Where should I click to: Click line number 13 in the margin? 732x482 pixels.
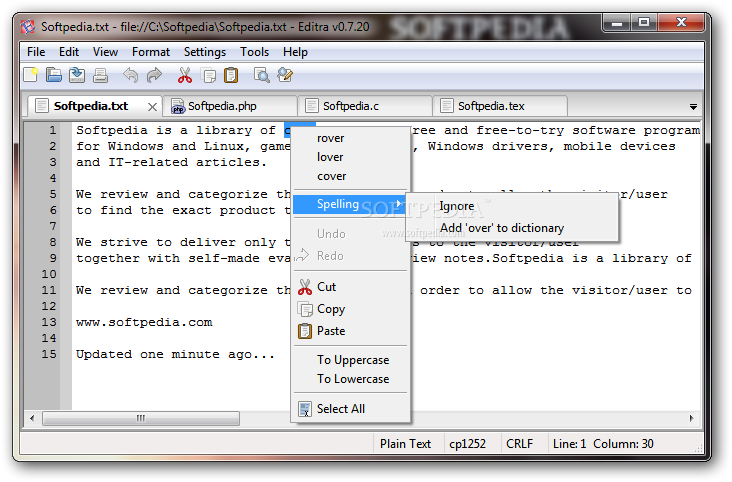[x=49, y=322]
